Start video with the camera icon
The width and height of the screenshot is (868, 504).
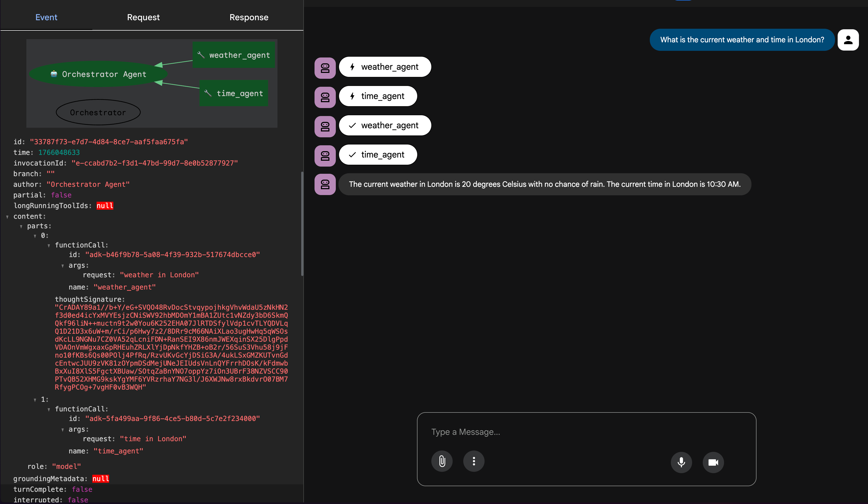point(713,462)
